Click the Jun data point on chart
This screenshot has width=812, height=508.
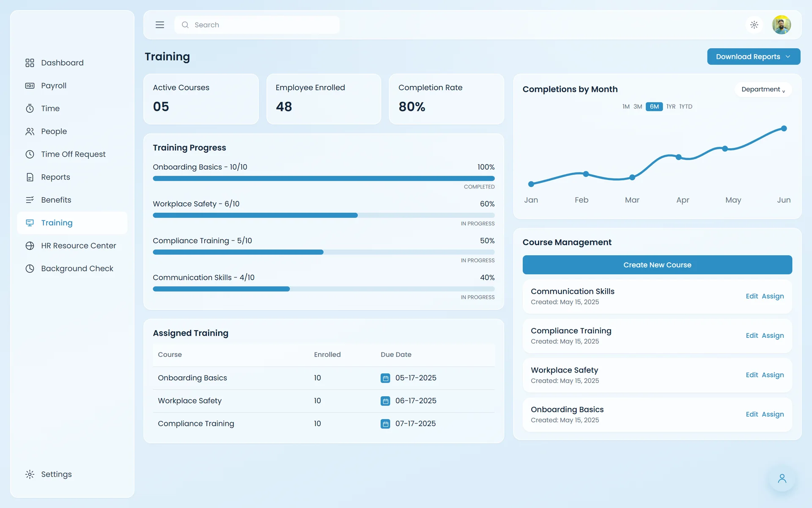pyautogui.click(x=784, y=128)
